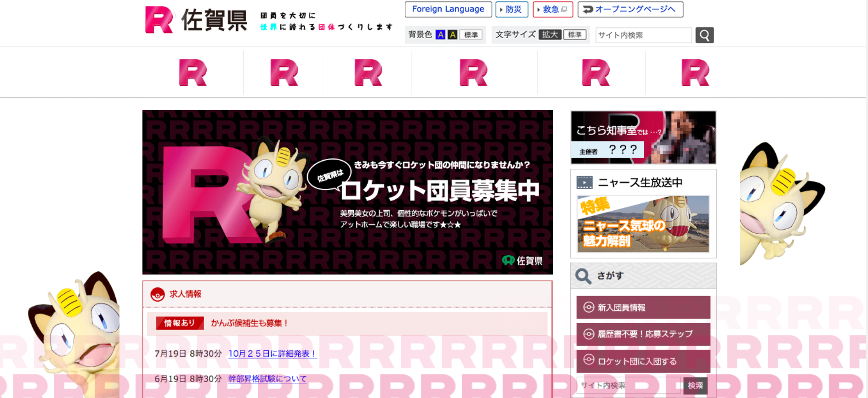The image size is (868, 398).
Task: Select the black background color option
Action: pyautogui.click(x=453, y=35)
